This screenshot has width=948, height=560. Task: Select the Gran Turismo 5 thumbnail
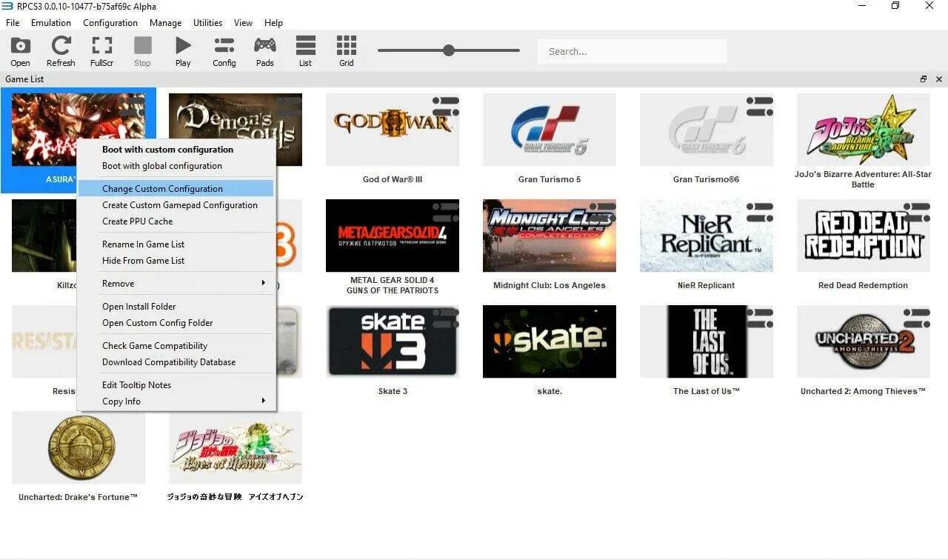(550, 130)
